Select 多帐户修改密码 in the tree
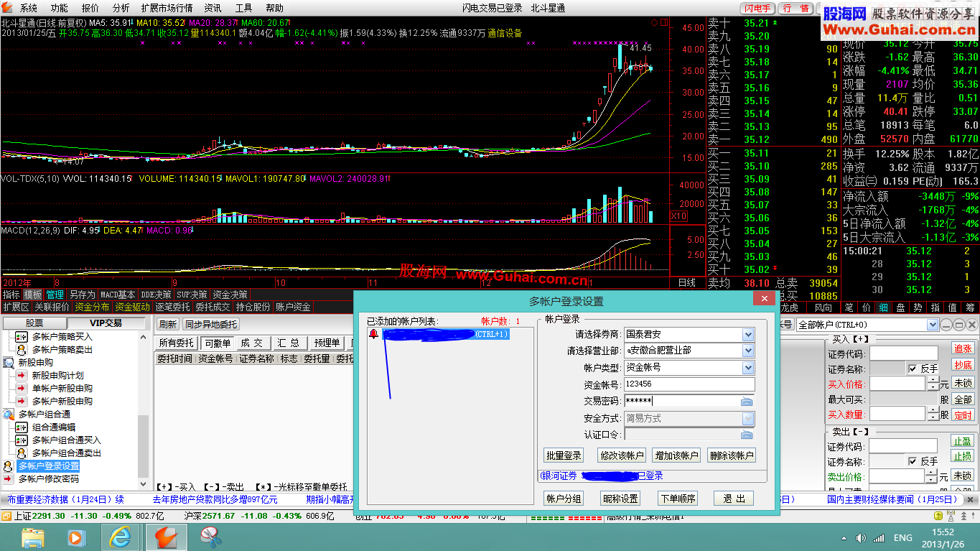The image size is (980, 551). (x=49, y=478)
